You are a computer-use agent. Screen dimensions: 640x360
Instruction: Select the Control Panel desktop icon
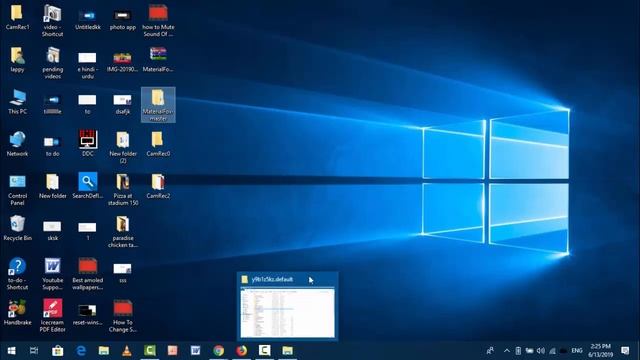(17, 190)
